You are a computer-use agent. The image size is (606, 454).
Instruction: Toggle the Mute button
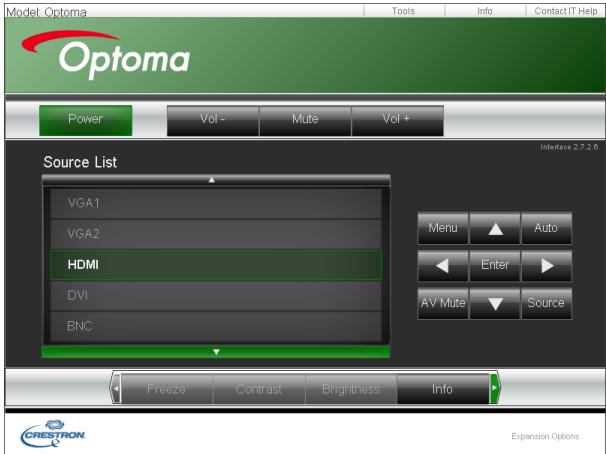[305, 121]
